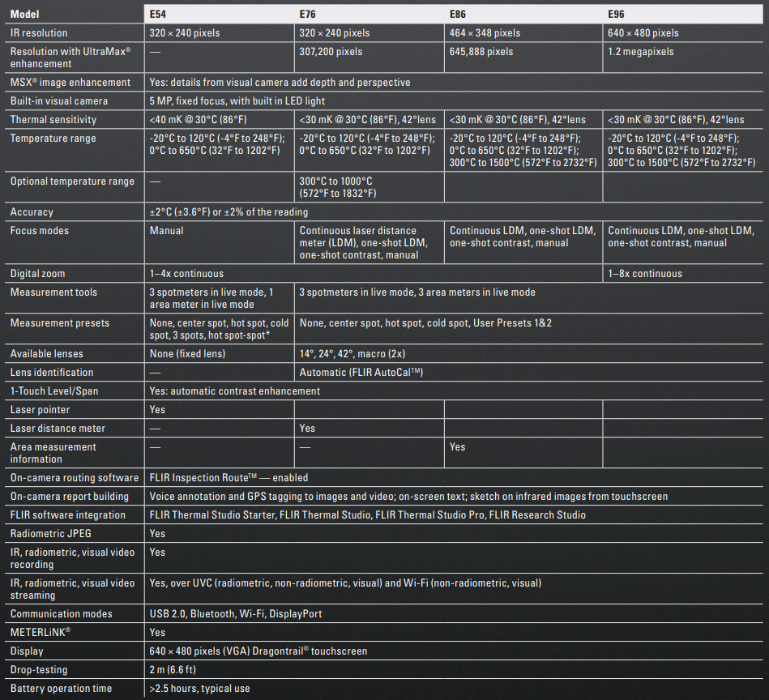Click 'On-camera report building' row label

click(x=69, y=497)
